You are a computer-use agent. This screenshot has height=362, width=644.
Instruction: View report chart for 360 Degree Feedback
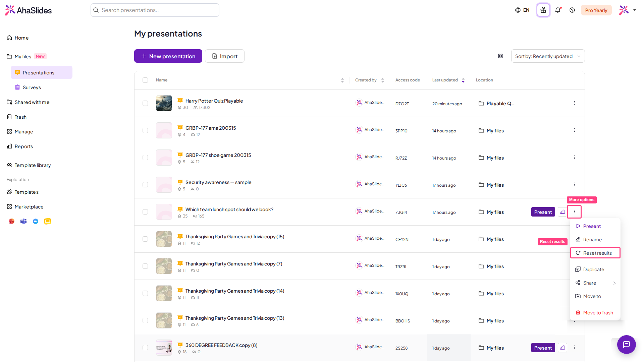tap(562, 348)
